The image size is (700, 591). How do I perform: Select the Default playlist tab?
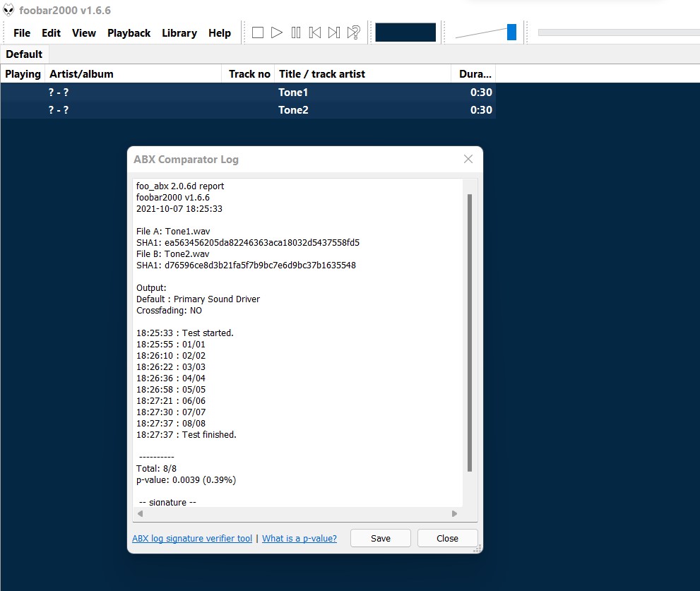point(24,54)
